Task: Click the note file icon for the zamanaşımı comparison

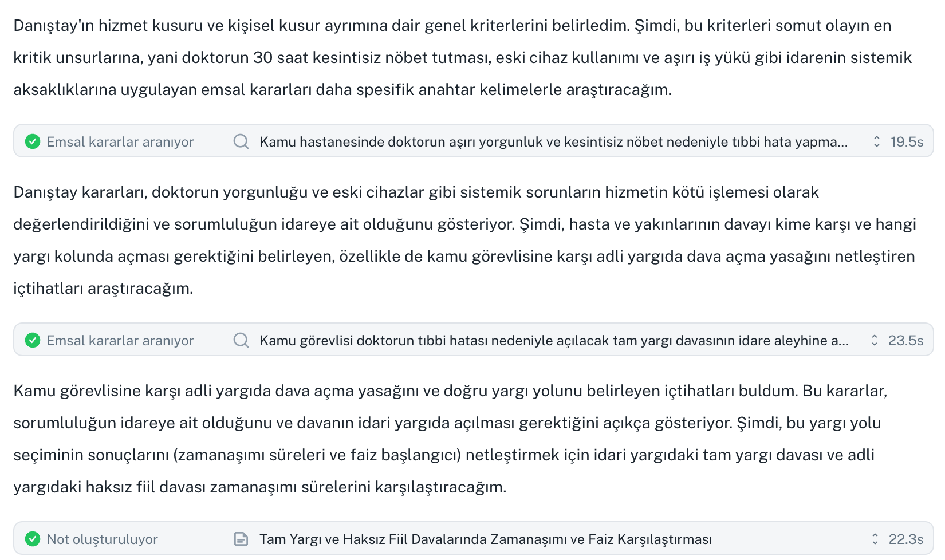Action: pos(240,538)
